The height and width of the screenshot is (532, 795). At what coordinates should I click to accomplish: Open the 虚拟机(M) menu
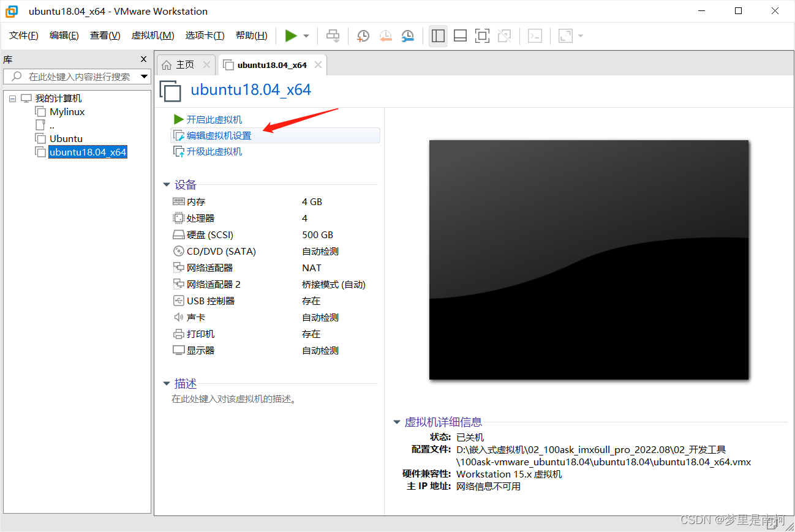point(153,36)
